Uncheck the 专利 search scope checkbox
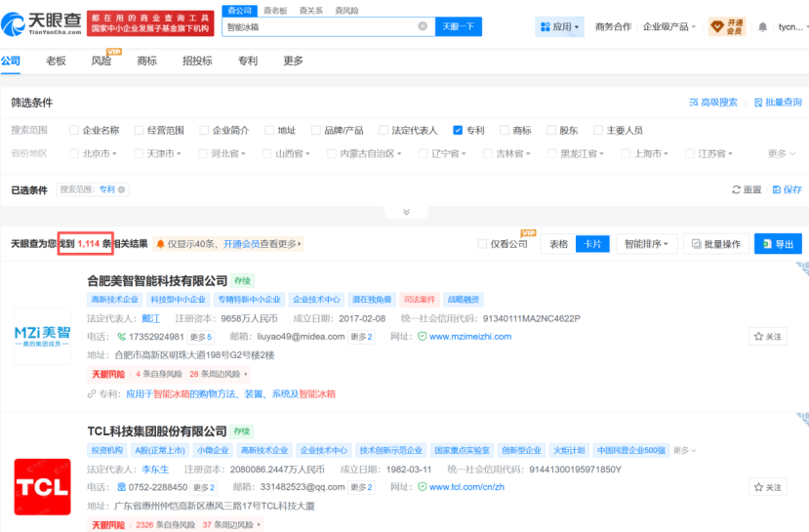Screen dimensions: 809x532 click(x=458, y=130)
